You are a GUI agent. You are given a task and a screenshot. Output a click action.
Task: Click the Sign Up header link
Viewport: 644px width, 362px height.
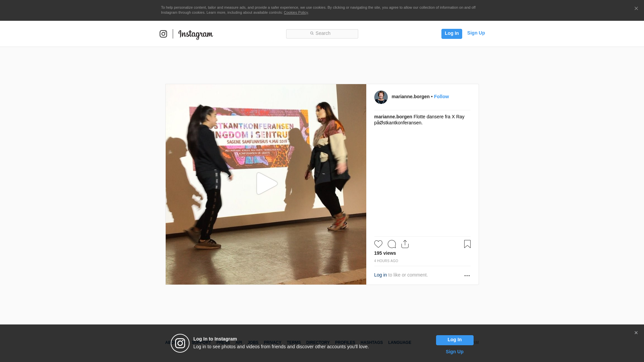pyautogui.click(x=476, y=33)
